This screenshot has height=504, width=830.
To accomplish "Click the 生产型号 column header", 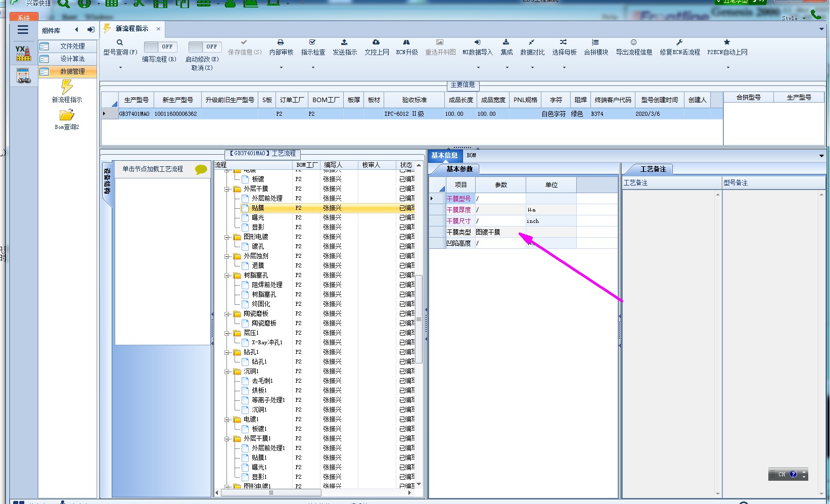I will (x=136, y=100).
